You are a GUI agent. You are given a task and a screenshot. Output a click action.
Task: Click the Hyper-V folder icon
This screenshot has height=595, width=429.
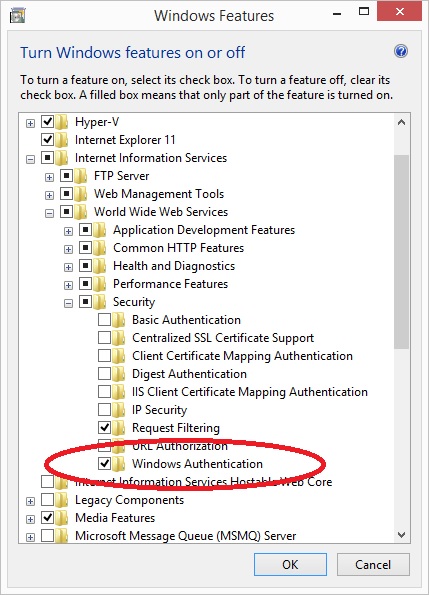(62, 122)
